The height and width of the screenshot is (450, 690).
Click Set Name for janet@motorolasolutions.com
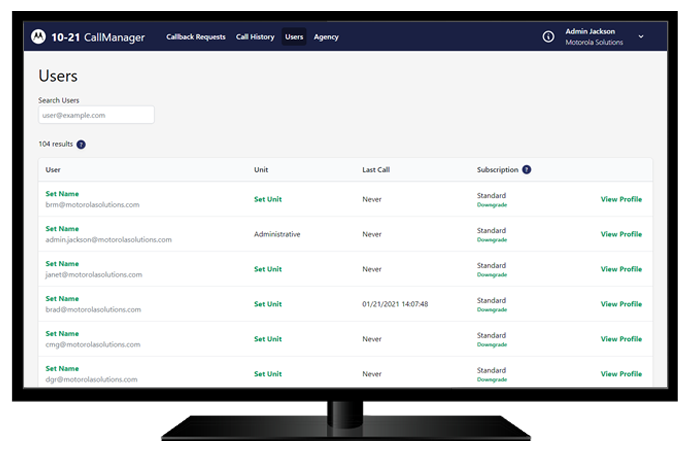point(62,264)
